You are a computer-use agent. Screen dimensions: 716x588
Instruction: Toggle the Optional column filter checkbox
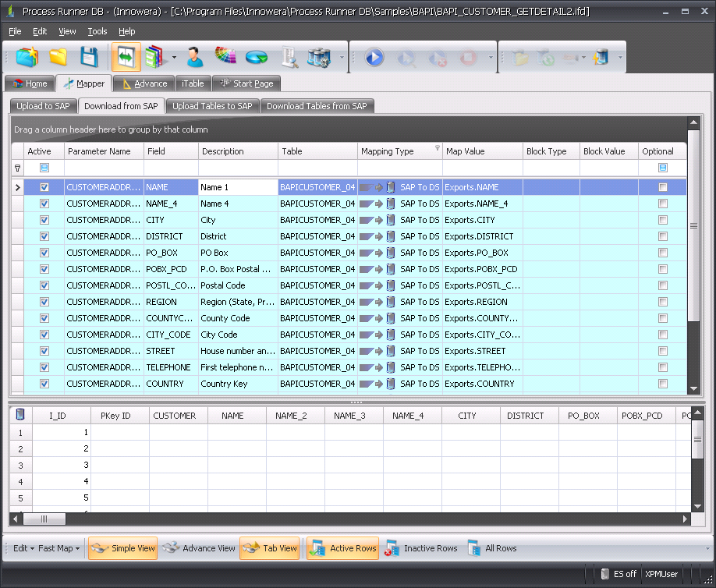[x=663, y=168]
